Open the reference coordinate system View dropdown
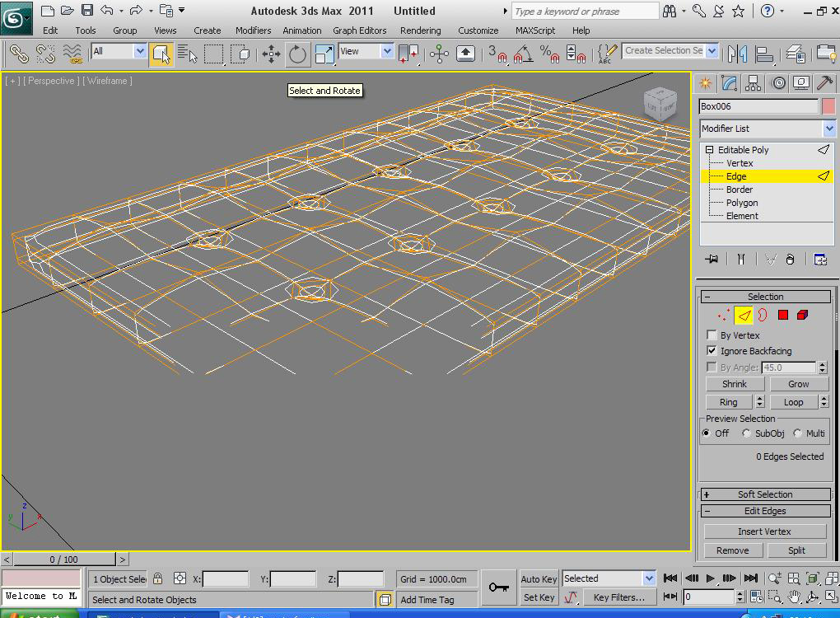This screenshot has width=840, height=618. tap(387, 51)
